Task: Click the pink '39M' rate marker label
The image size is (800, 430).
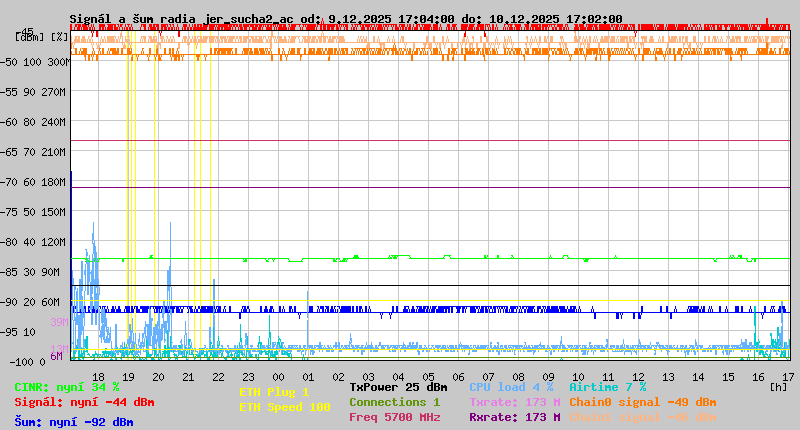Action: 59,322
